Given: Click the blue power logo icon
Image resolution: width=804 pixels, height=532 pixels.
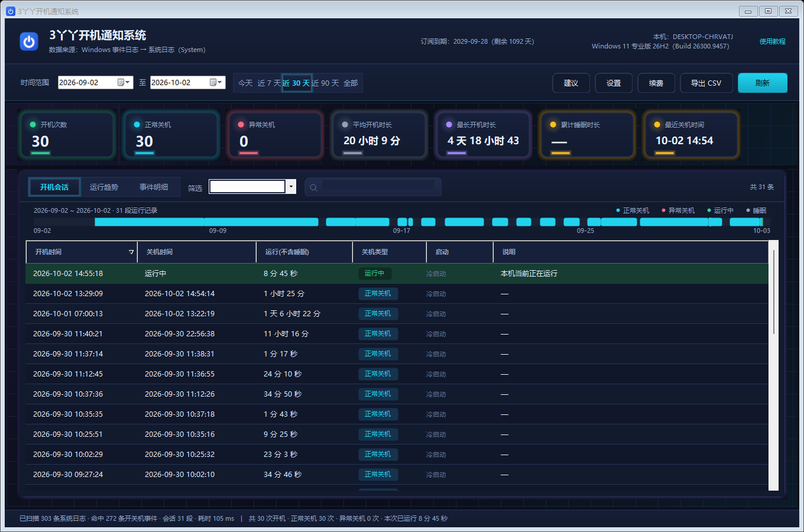Looking at the screenshot, I should click(29, 41).
